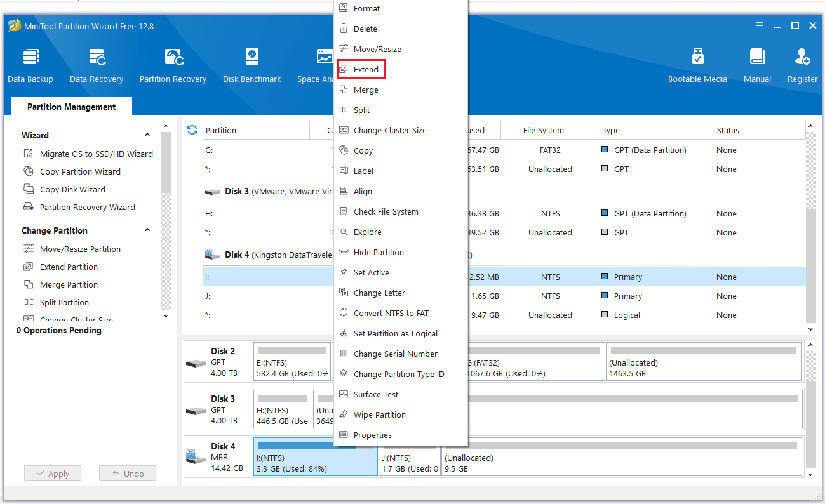The image size is (825, 504).
Task: Select Merge from context menu
Action: pos(401,90)
